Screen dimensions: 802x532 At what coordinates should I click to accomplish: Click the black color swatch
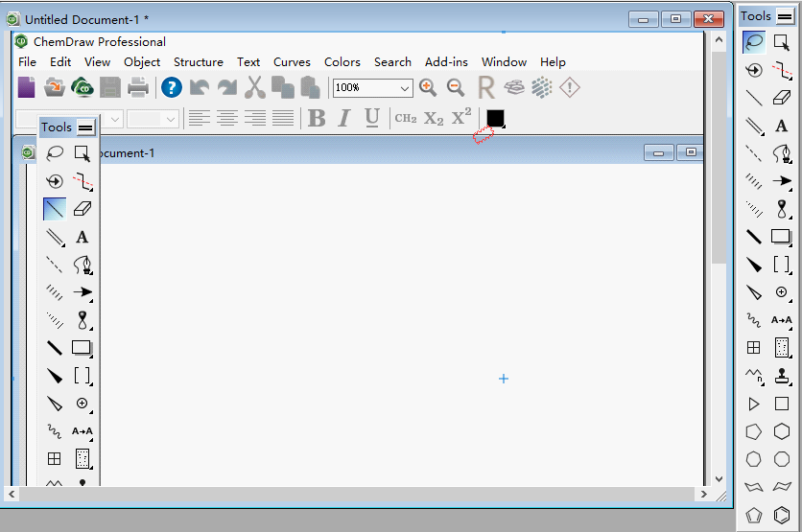pos(495,118)
